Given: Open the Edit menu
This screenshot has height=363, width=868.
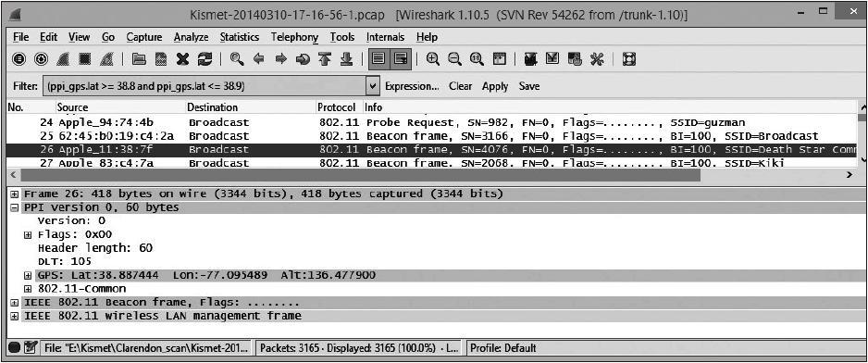Looking at the screenshot, I should 49,37.
